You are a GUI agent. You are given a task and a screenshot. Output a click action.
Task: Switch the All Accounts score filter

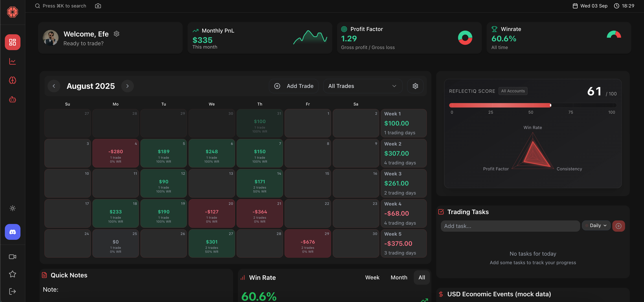pyautogui.click(x=513, y=91)
